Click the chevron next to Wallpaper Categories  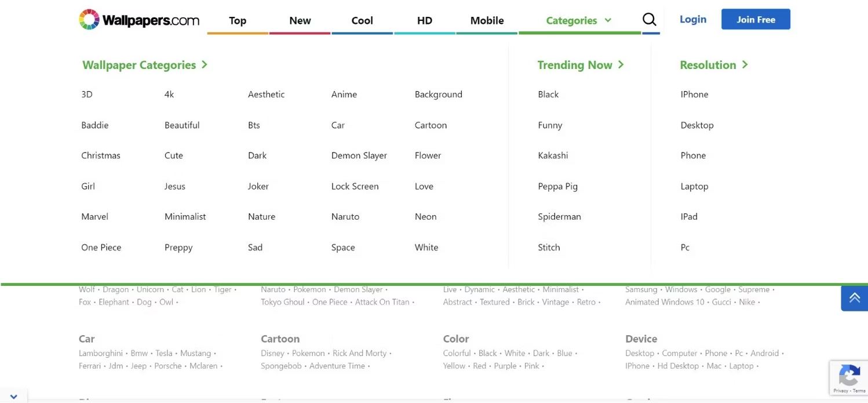(204, 65)
